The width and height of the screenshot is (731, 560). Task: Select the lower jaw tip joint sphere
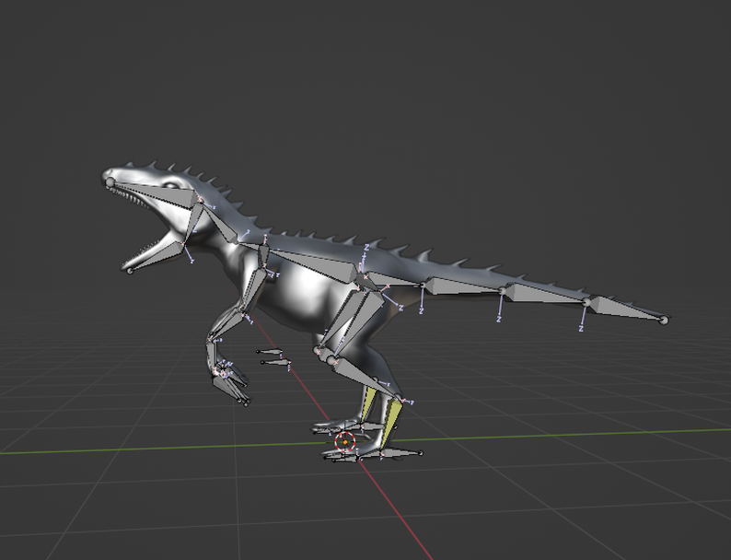(x=130, y=271)
